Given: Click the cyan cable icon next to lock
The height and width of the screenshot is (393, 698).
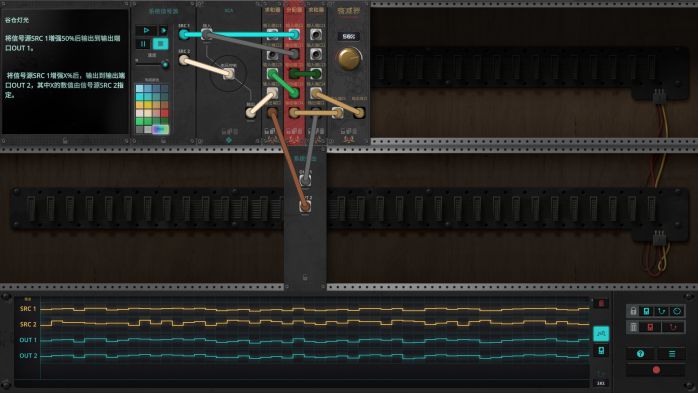Looking at the screenshot, I should (661, 311).
